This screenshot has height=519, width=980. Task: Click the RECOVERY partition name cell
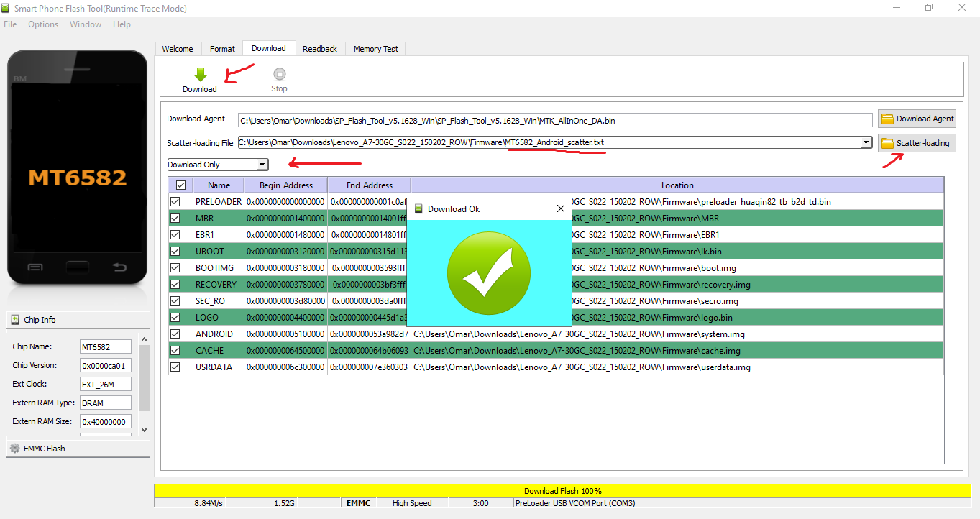coord(219,285)
